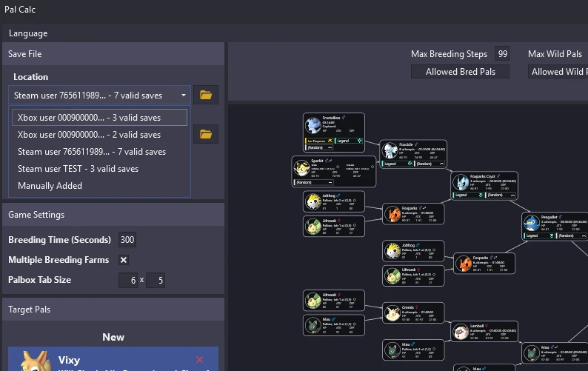
Task: Select Xbox user with 3 valid saves
Action: [99, 118]
